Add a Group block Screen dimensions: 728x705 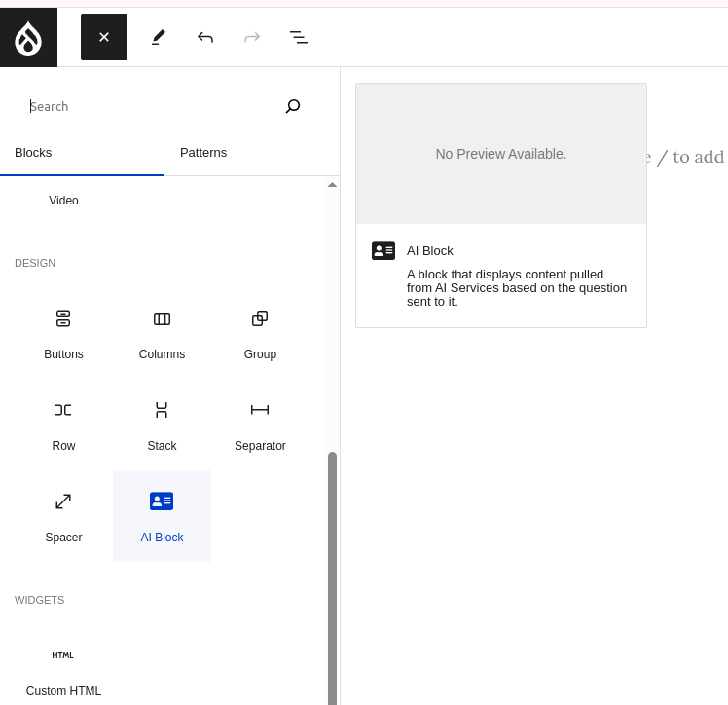click(260, 333)
